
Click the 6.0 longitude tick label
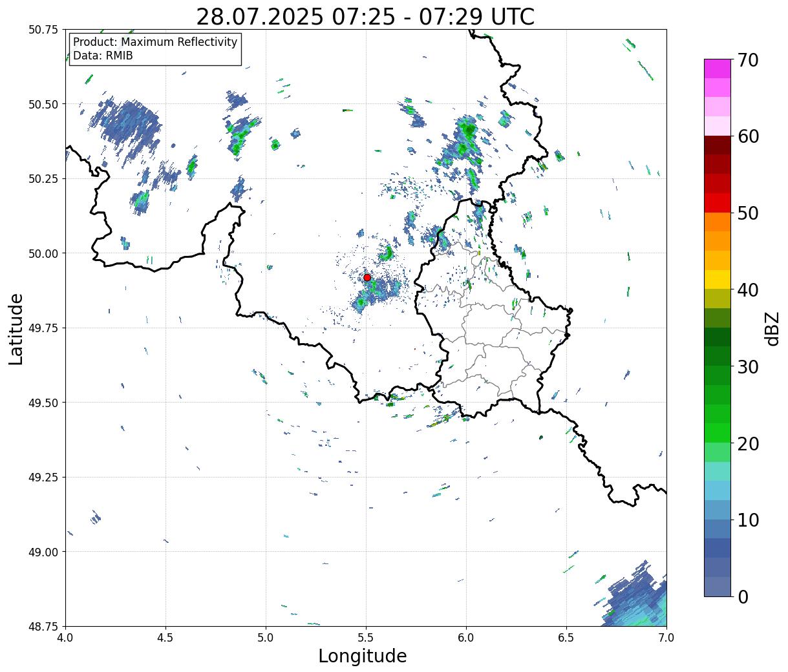click(x=466, y=638)
